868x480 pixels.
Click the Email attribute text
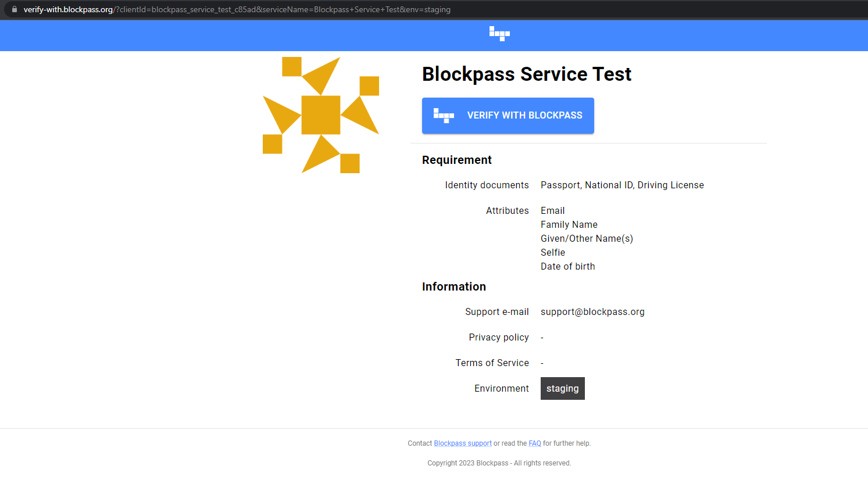(x=553, y=210)
